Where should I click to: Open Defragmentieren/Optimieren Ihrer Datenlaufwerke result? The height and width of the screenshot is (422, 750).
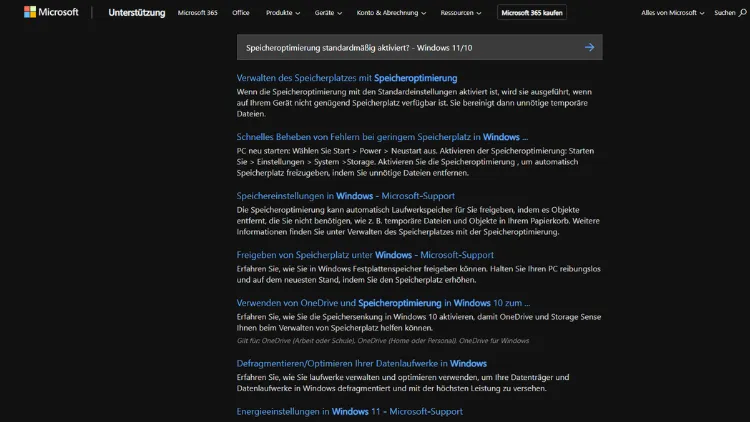(362, 364)
